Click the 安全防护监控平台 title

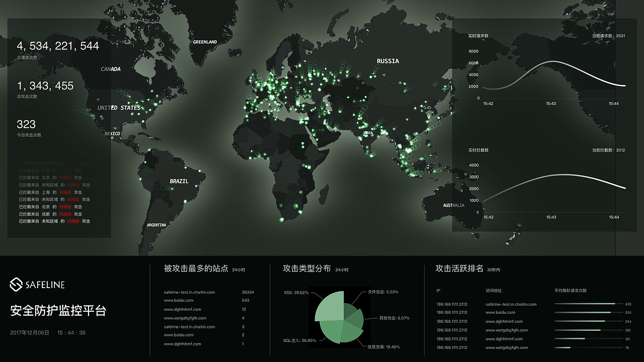[58, 311]
